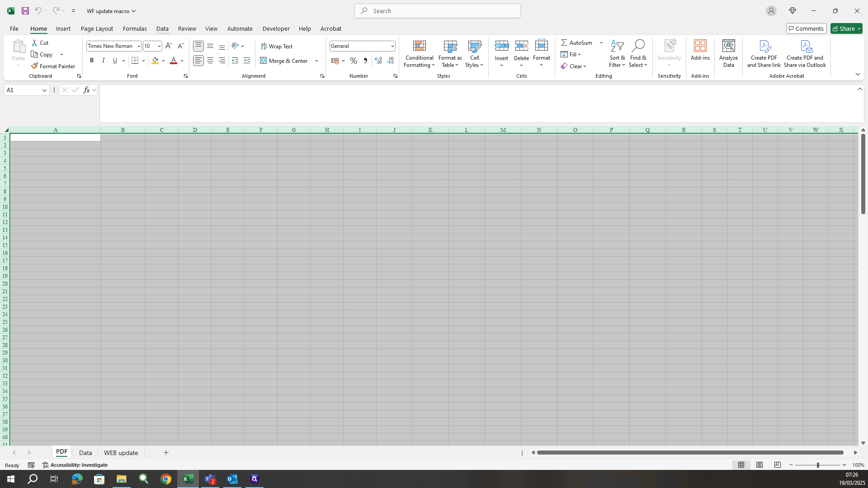
Task: Click the Delete cells icon
Action: click(x=521, y=46)
